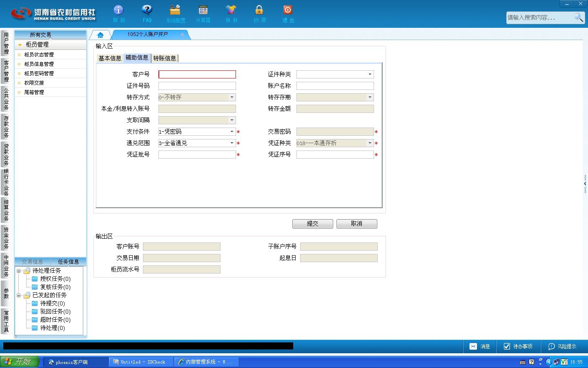This screenshot has width=588, height=368.
Task: Open the 转存存期 dropdown
Action: coord(370,97)
